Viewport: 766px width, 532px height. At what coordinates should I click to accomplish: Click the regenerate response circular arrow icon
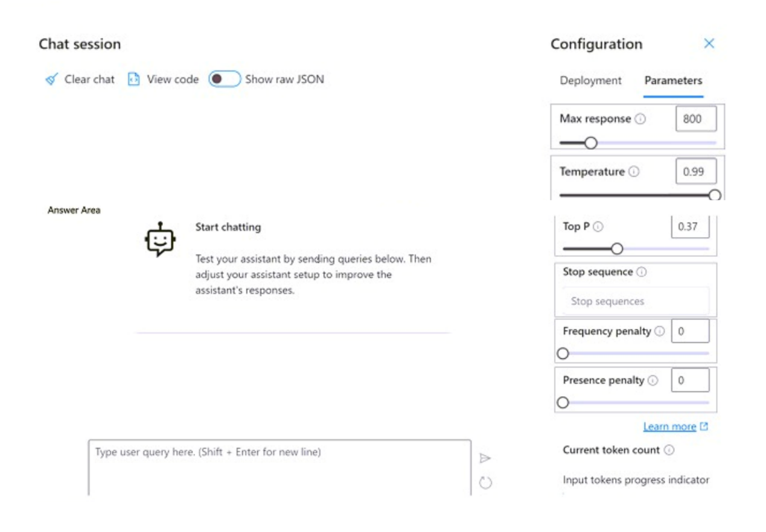[485, 483]
